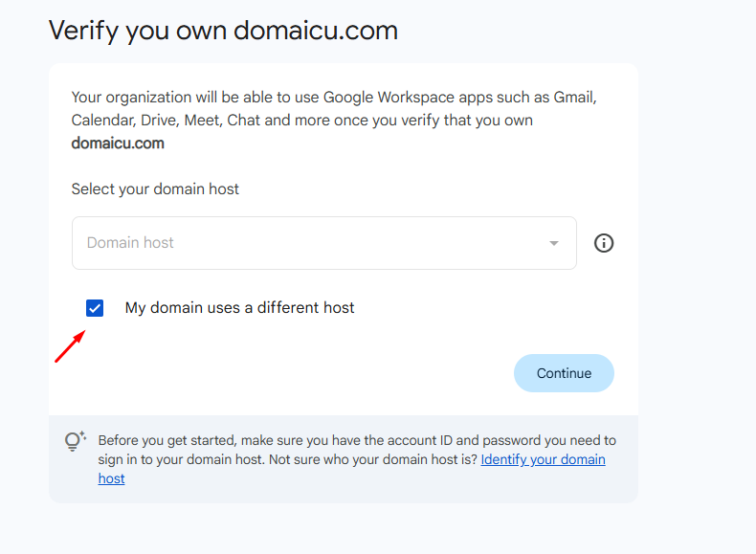Image resolution: width=756 pixels, height=554 pixels.
Task: Click the info icon beside Domain host
Action: (604, 243)
